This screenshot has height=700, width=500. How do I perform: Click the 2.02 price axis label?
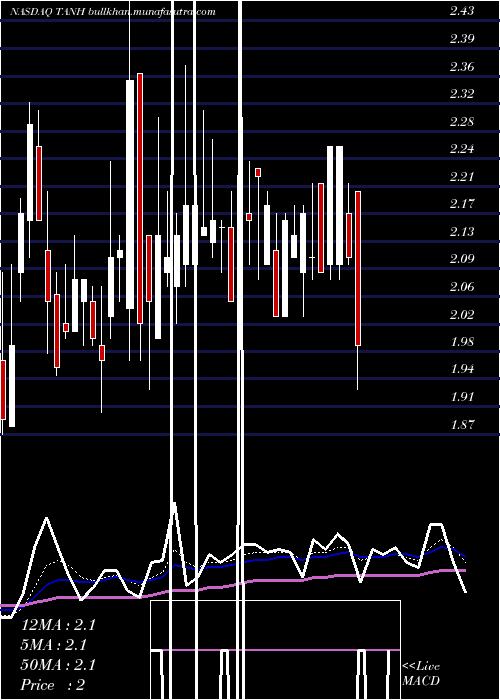pyautogui.click(x=462, y=315)
